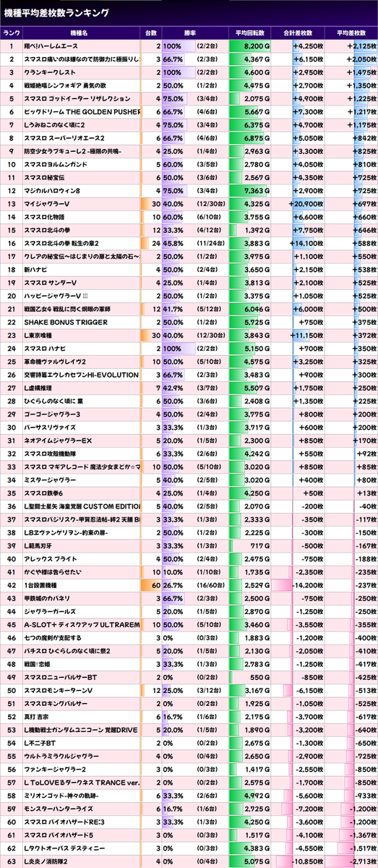Click the 平均差枚数 column header
Image resolution: width=378 pixels, height=868 pixels.
pyautogui.click(x=352, y=33)
